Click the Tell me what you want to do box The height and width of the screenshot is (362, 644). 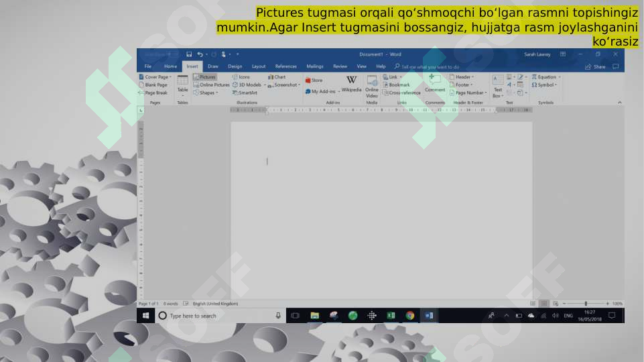(427, 66)
